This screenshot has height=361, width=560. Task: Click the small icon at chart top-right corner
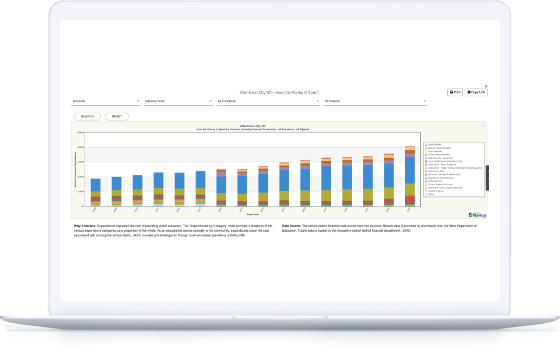point(483,125)
